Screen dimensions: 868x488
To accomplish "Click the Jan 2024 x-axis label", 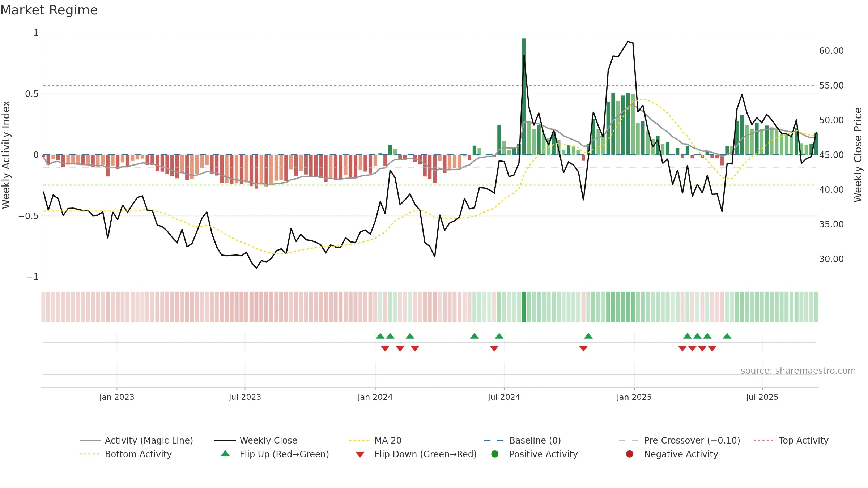I will coord(375,397).
